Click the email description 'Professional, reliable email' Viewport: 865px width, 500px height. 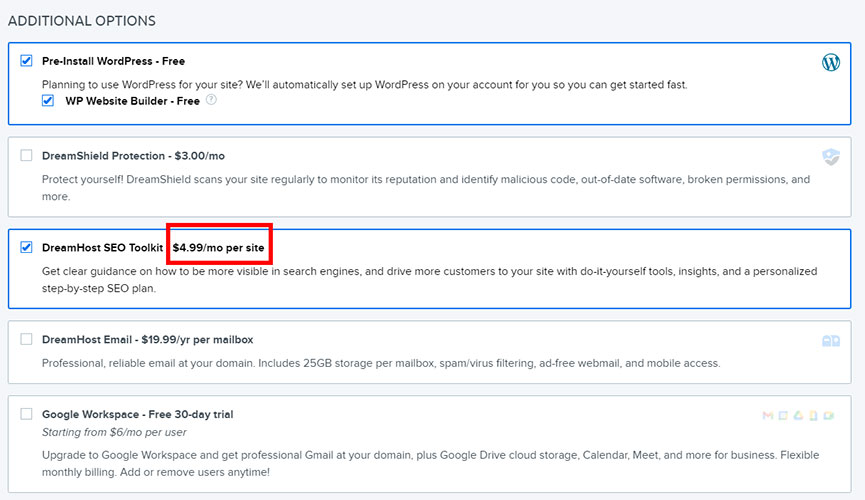[381, 363]
